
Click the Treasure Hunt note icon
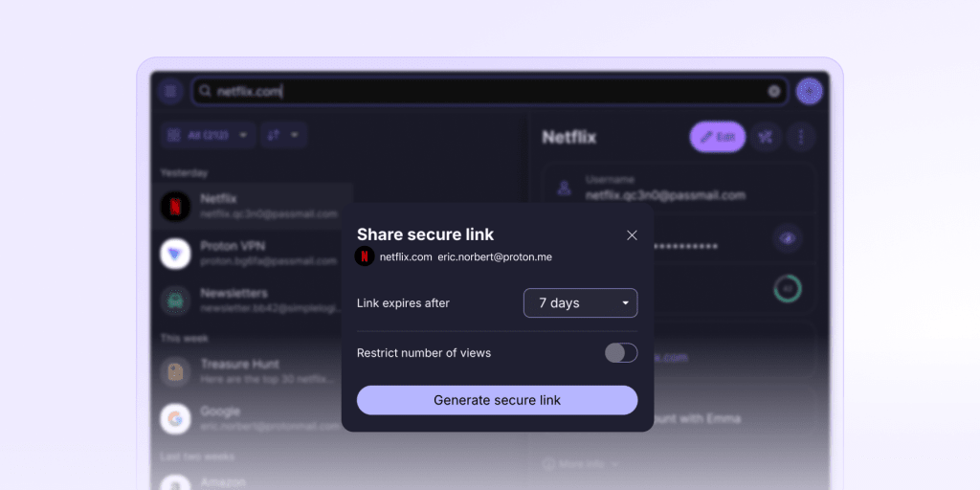176,372
